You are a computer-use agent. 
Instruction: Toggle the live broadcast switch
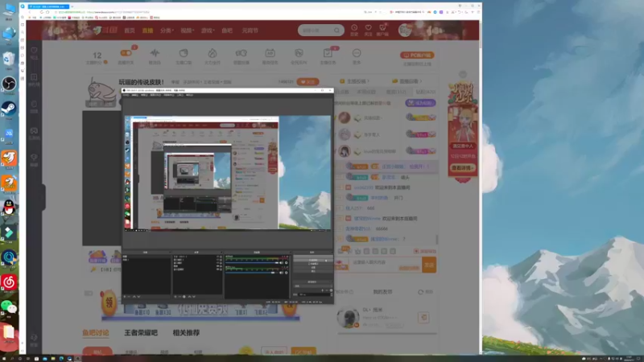pos(126,53)
